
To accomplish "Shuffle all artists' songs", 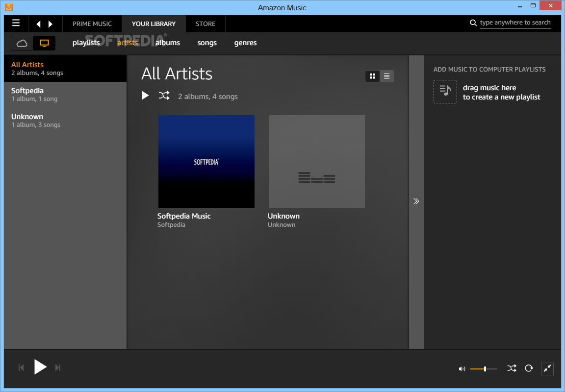I will pyautogui.click(x=164, y=96).
